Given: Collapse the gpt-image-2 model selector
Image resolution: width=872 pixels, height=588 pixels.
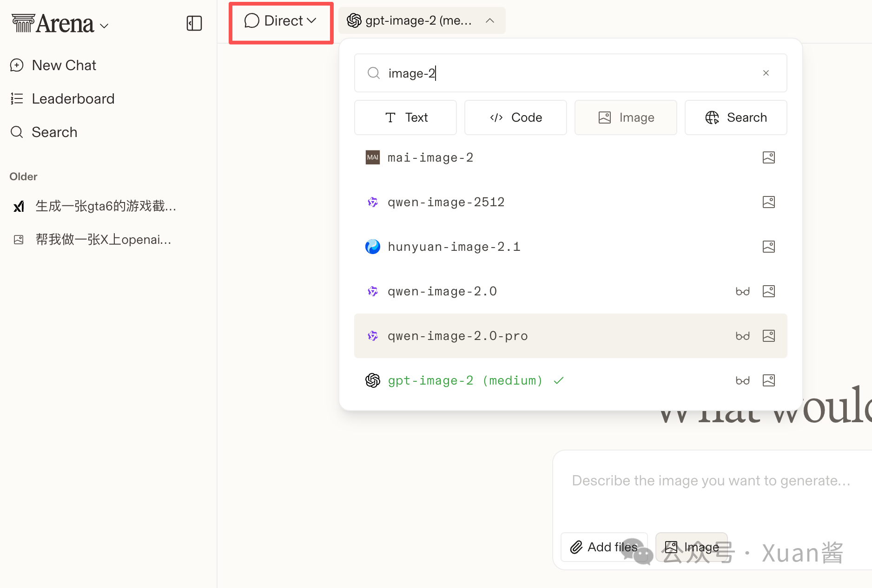Looking at the screenshot, I should tap(422, 20).
